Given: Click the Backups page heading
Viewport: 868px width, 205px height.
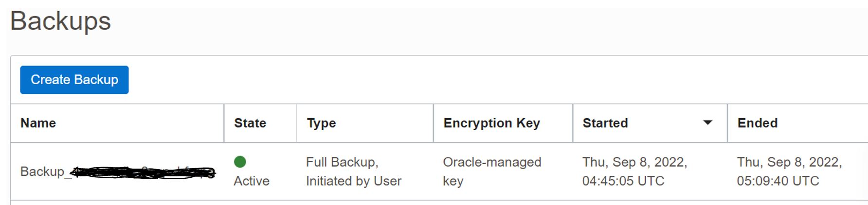Looking at the screenshot, I should coord(61,21).
